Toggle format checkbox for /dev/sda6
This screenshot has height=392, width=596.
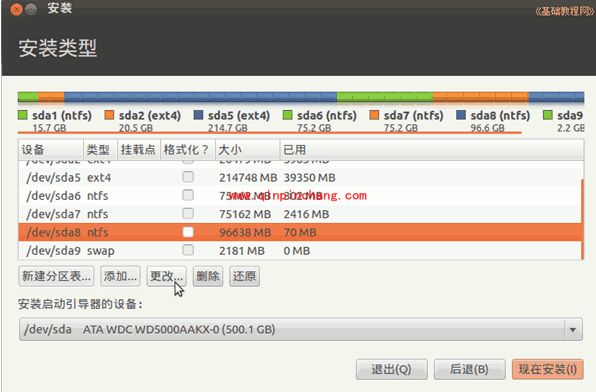(x=188, y=195)
